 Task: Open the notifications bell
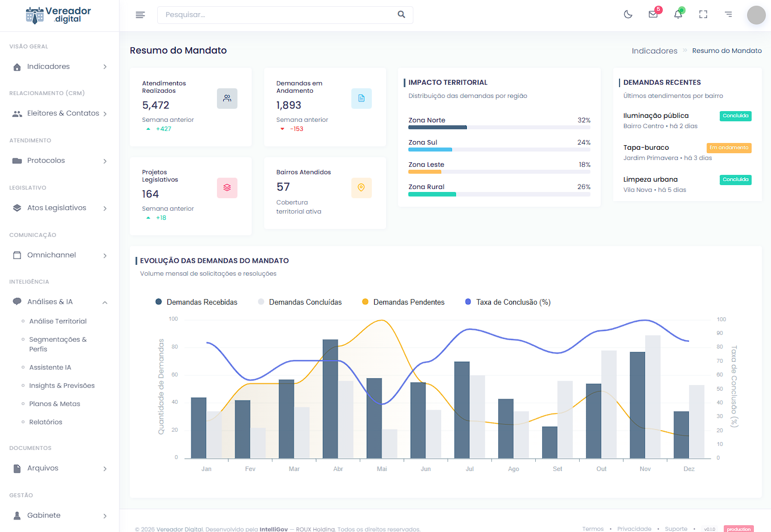point(678,14)
